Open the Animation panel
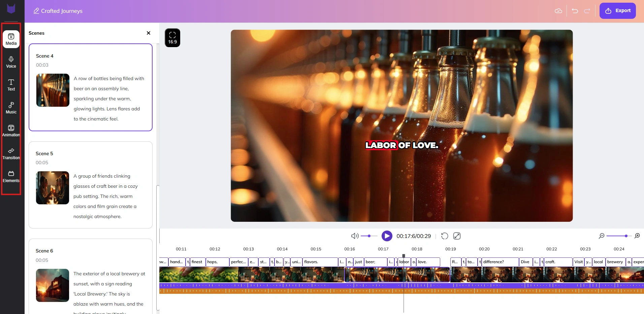 click(11, 131)
